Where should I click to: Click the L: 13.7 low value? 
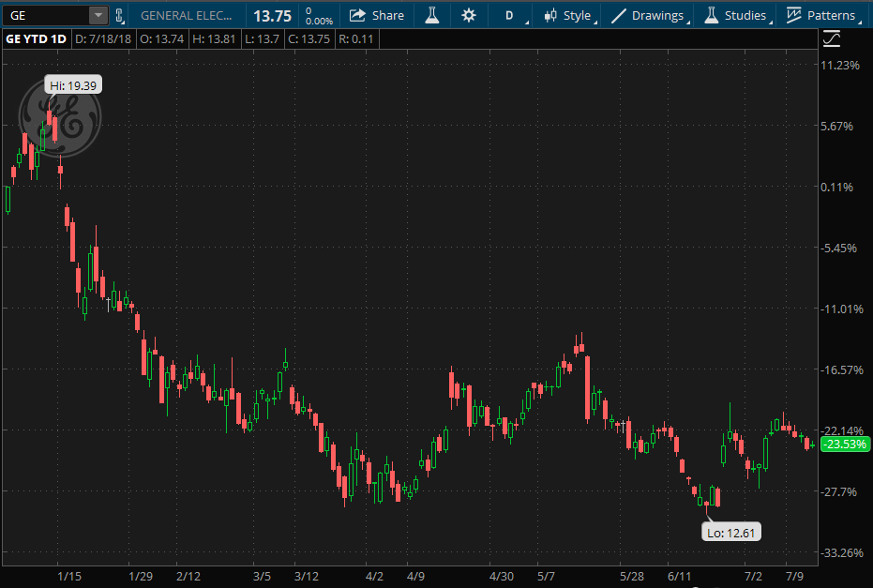263,39
